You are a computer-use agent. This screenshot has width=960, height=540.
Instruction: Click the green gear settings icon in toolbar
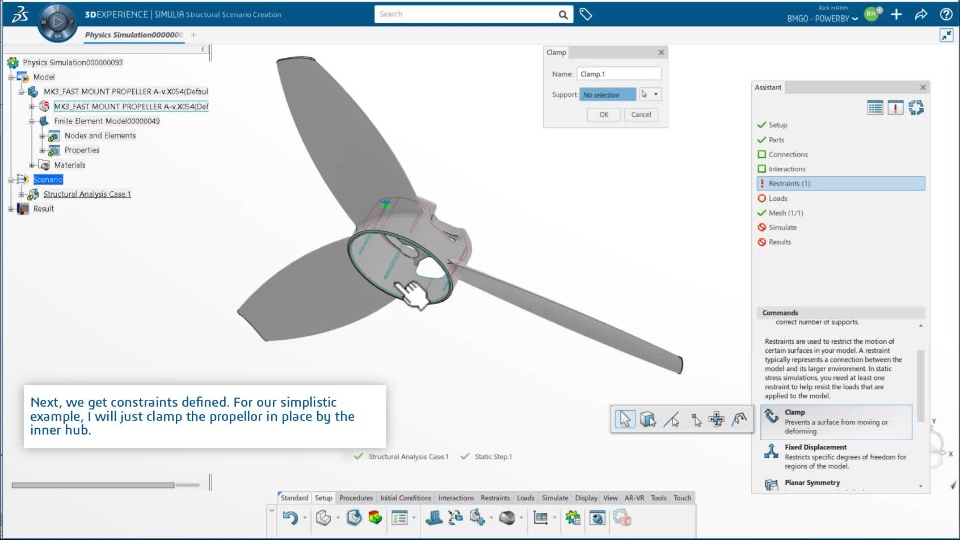(x=572, y=518)
